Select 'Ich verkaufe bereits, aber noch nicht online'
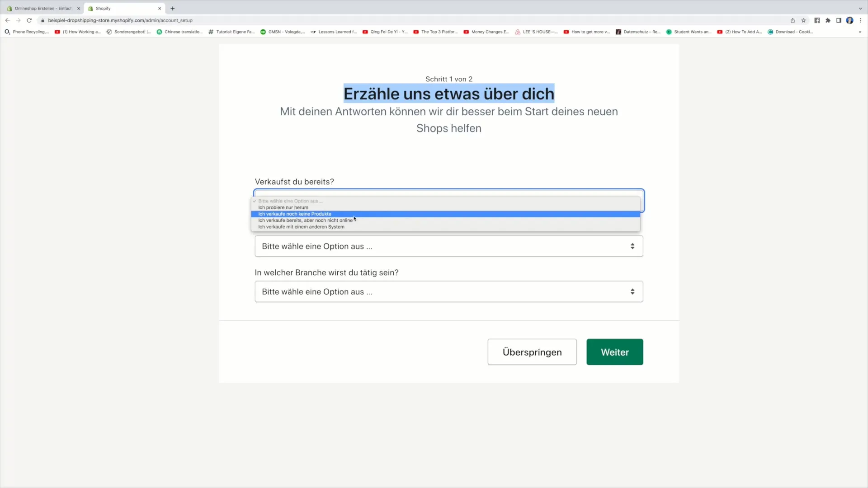Viewport: 868px width, 488px height. (305, 220)
